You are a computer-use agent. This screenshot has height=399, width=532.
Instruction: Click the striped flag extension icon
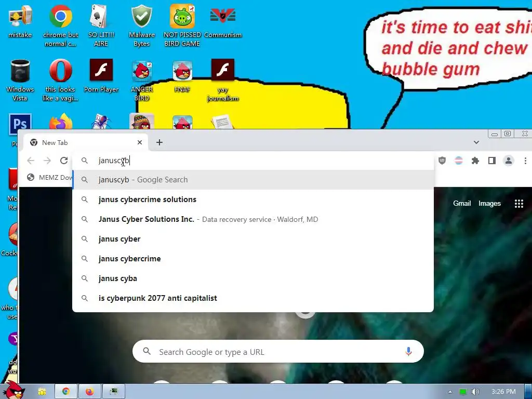tap(458, 161)
